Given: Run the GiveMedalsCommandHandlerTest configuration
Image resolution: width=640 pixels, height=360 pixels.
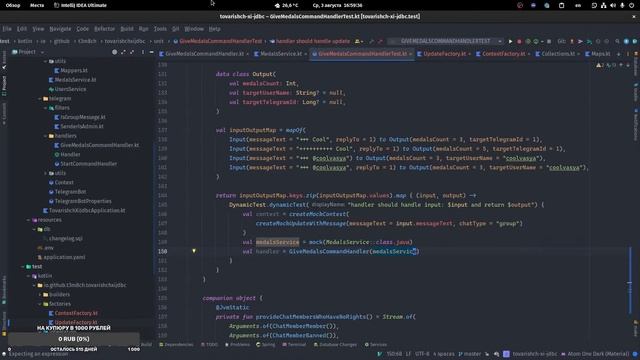Looking at the screenshot, I should point(510,41).
